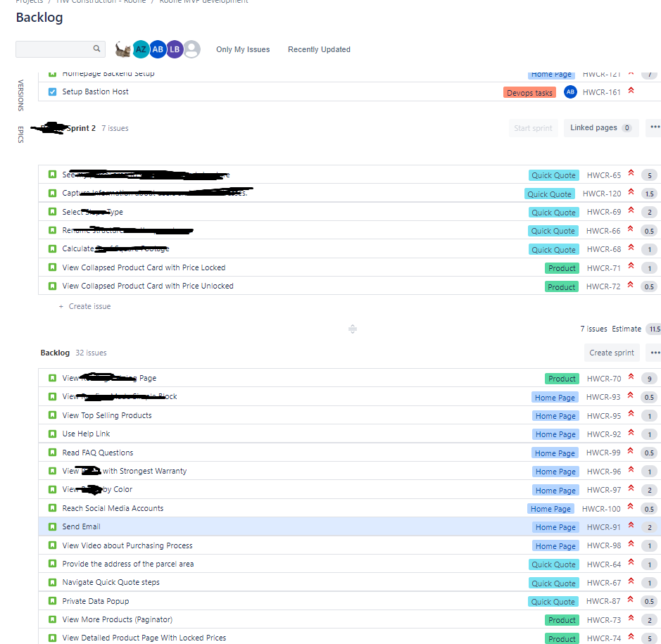Select Navigate Quick Quote steps issue
The height and width of the screenshot is (644, 661).
click(x=349, y=583)
